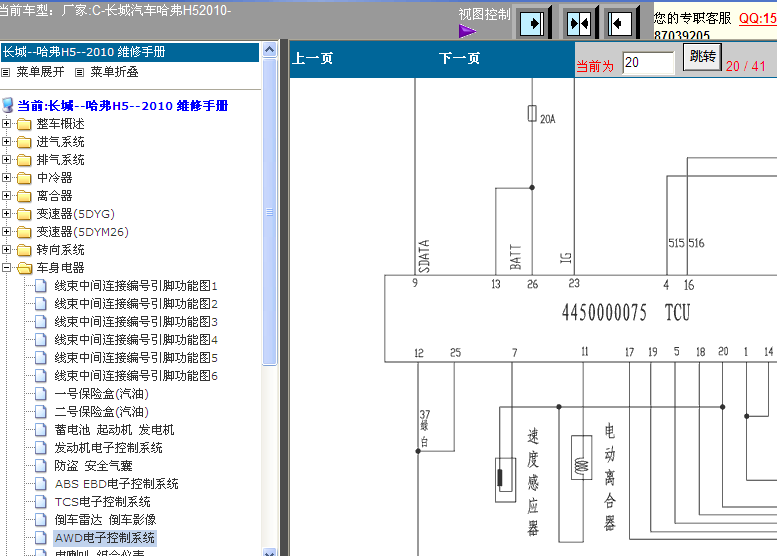777x556 pixels.
Task: Click the folder icon for 进气系统
Action: [x=24, y=142]
